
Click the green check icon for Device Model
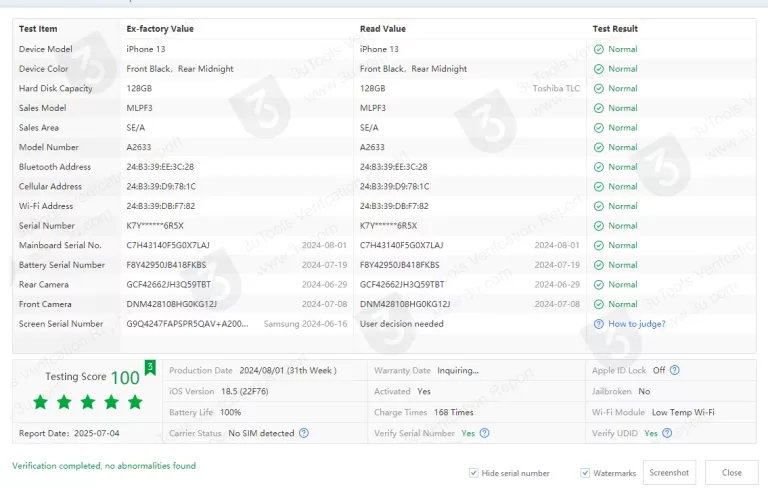[x=599, y=49]
